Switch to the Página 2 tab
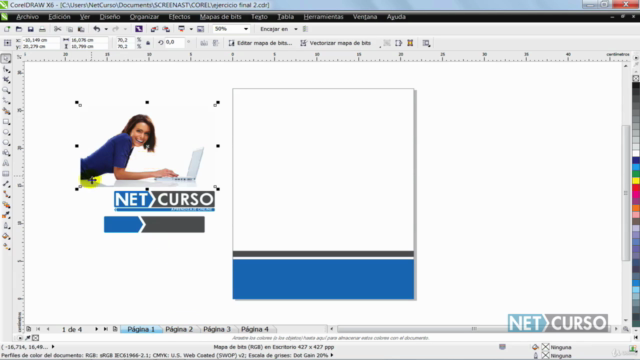The height and width of the screenshot is (360, 640). tap(179, 329)
